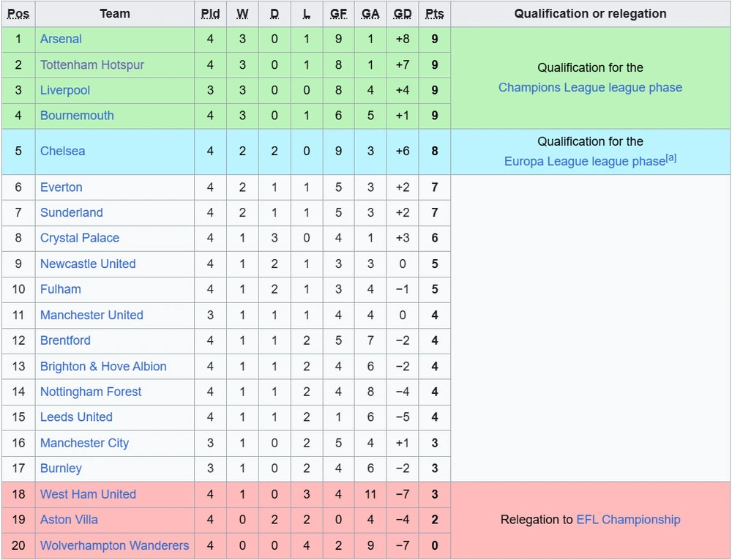
Task: Select the Aston Villa link
Action: [69, 520]
